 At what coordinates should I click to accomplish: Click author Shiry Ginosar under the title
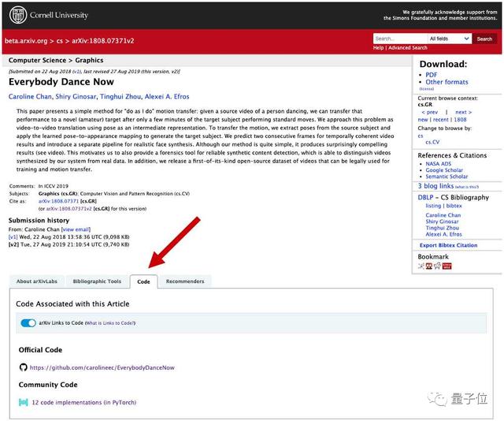[x=76, y=96]
